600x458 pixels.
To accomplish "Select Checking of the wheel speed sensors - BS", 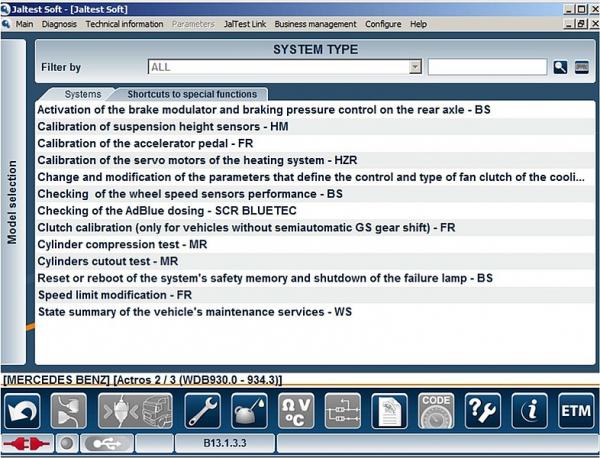I will click(x=315, y=194).
